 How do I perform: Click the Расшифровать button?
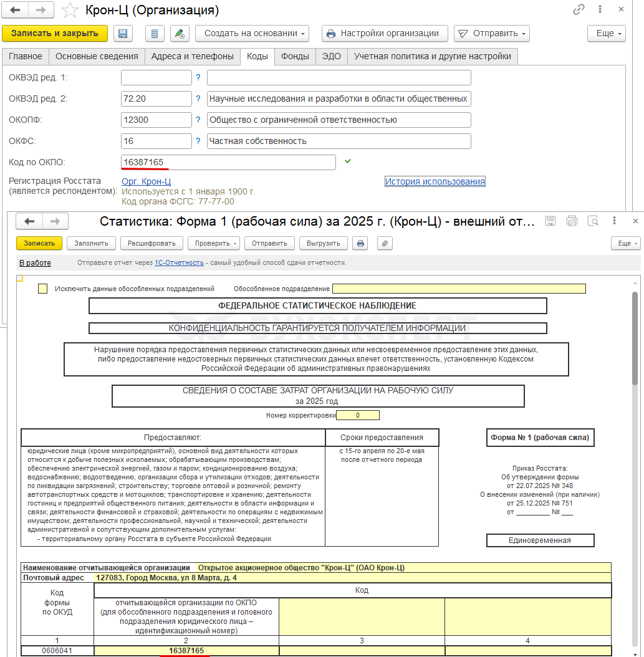click(x=151, y=244)
